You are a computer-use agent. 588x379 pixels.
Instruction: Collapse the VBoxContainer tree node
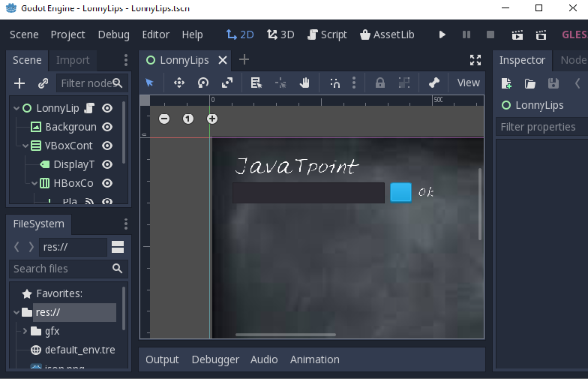pos(25,146)
